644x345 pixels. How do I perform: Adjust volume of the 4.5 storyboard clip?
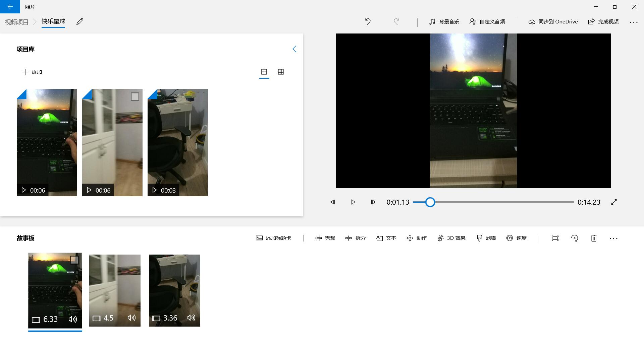(131, 318)
